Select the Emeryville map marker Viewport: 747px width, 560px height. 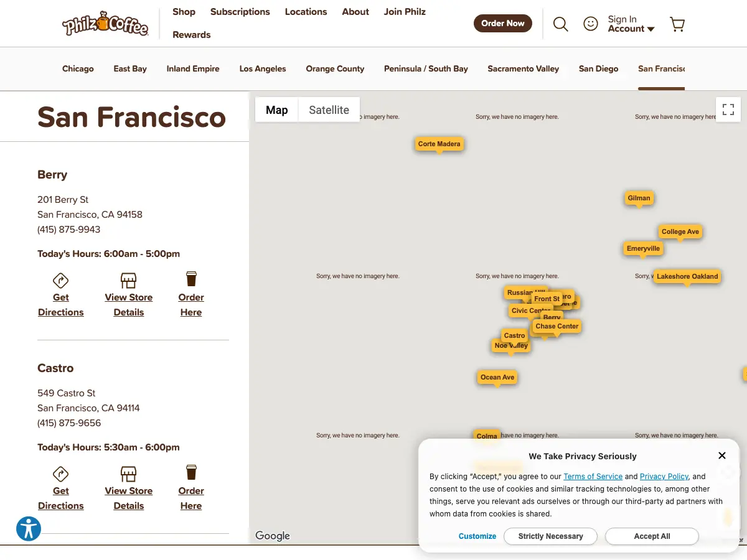[643, 248]
